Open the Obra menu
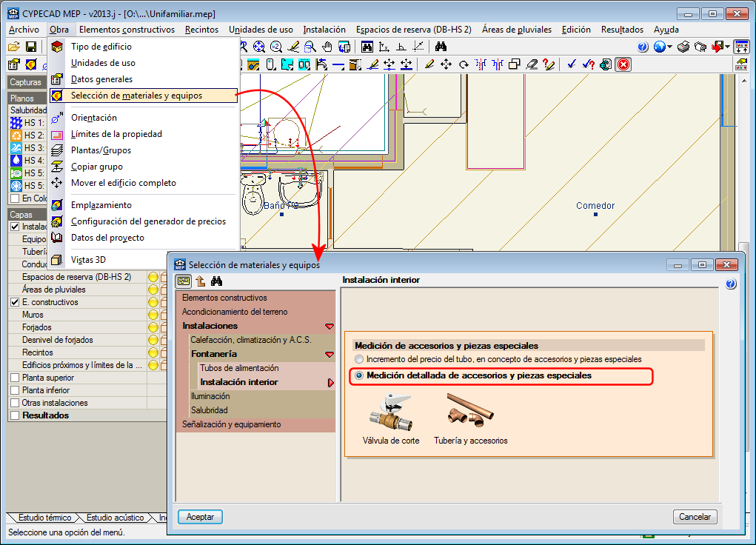 click(58, 30)
